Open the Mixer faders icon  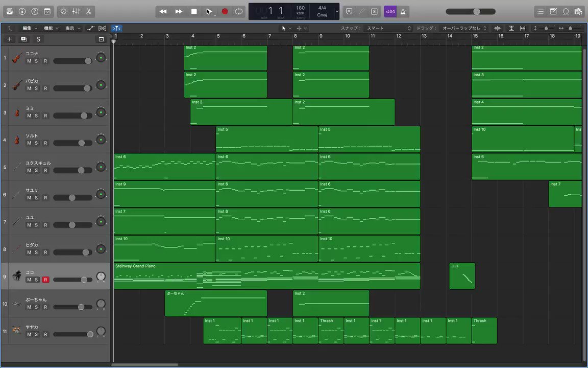click(76, 11)
